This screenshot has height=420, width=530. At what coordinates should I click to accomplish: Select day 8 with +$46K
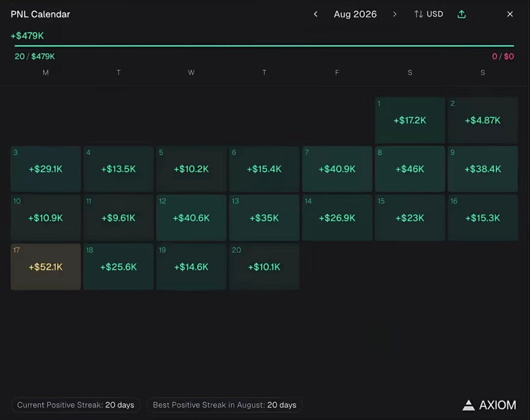pos(410,169)
